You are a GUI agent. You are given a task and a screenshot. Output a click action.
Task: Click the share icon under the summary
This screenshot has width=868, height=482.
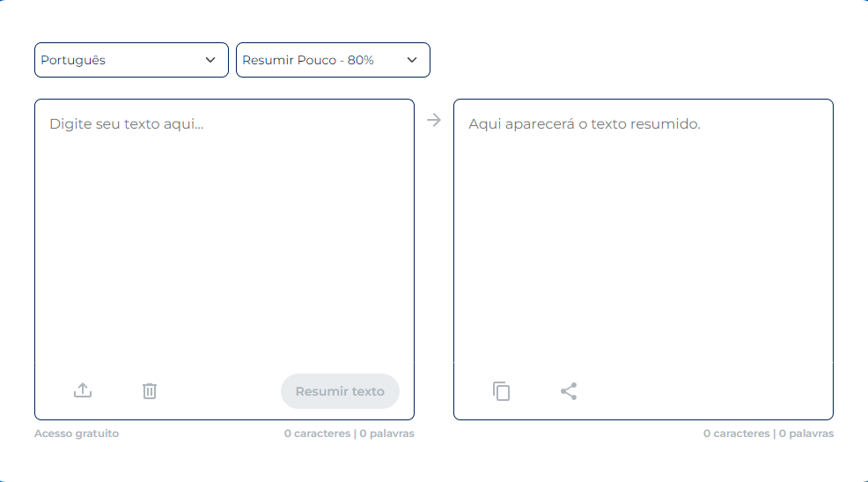(569, 391)
